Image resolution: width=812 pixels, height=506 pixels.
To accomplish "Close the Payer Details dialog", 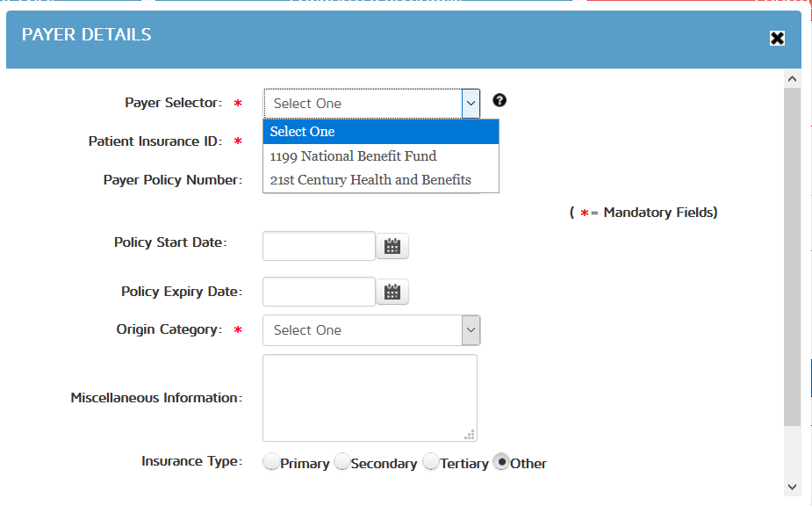I will (x=777, y=38).
